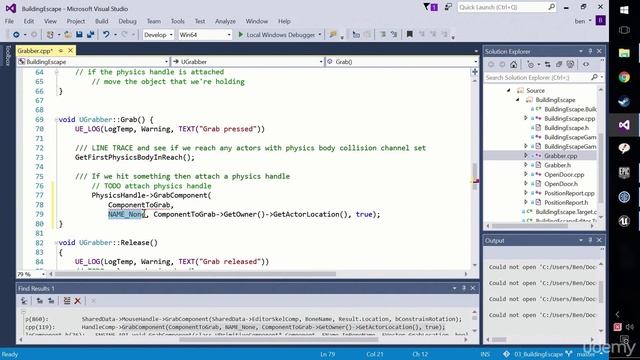The image size is (640, 360).
Task: Click the feedback icon next to Quick Launch
Action: click(448, 7)
